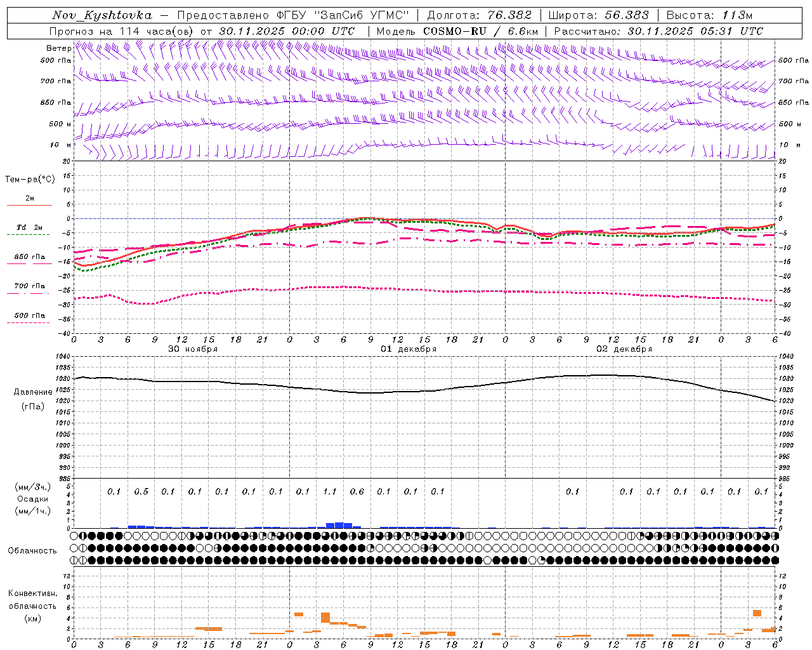The image size is (812, 650).
Task: Click the tallest blue hourly precipitation bar
Action: [339, 525]
